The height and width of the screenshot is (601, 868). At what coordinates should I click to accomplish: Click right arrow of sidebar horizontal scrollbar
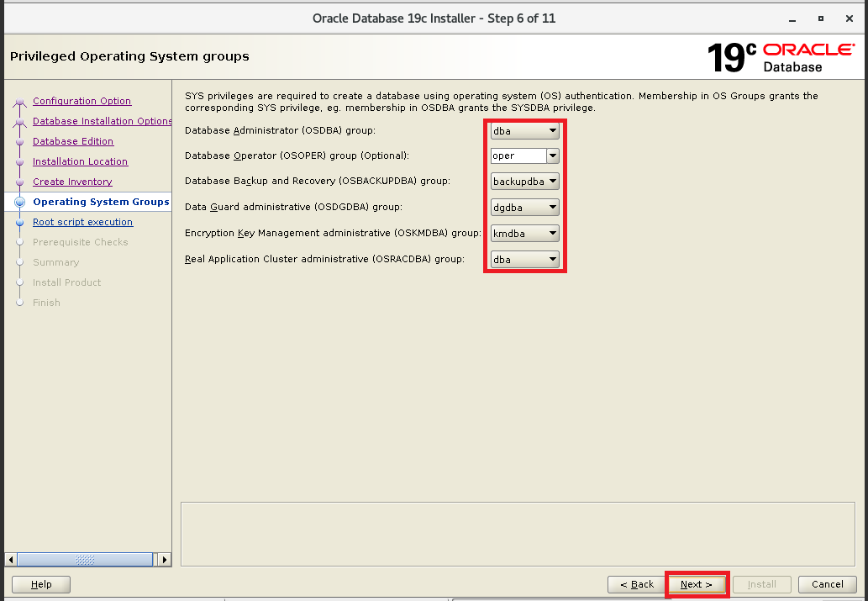[x=164, y=560]
